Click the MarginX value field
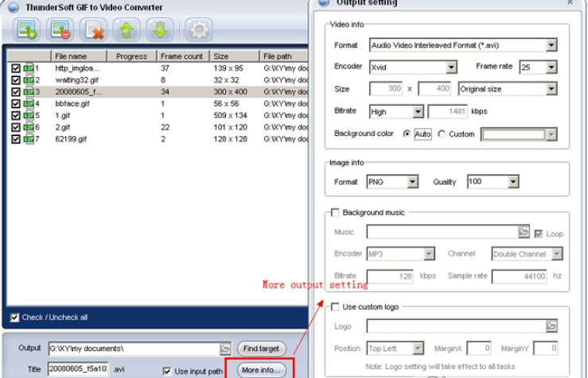The image size is (588, 378). tap(479, 349)
